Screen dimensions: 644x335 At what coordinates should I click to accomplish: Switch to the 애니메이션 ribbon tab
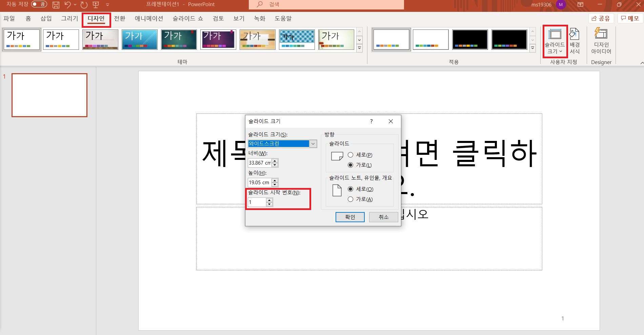point(148,18)
